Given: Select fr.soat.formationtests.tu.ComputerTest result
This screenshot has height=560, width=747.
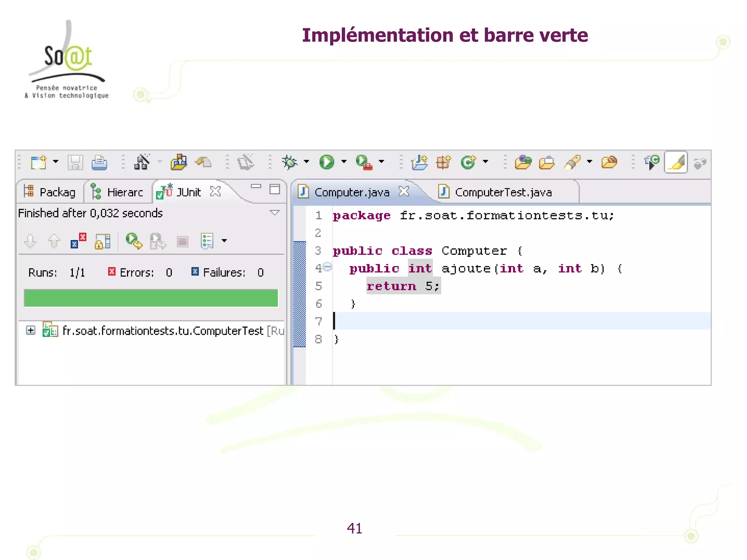Looking at the screenshot, I should pos(163,331).
